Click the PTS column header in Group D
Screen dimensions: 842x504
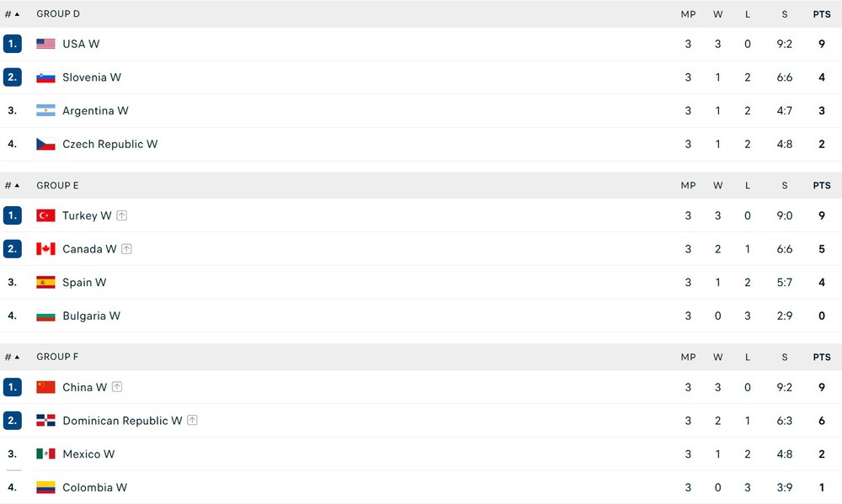[x=822, y=14]
